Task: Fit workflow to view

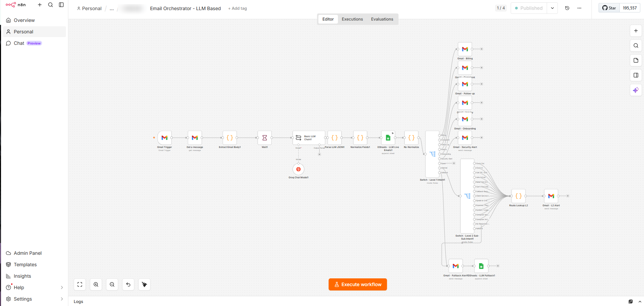Action: [80, 284]
